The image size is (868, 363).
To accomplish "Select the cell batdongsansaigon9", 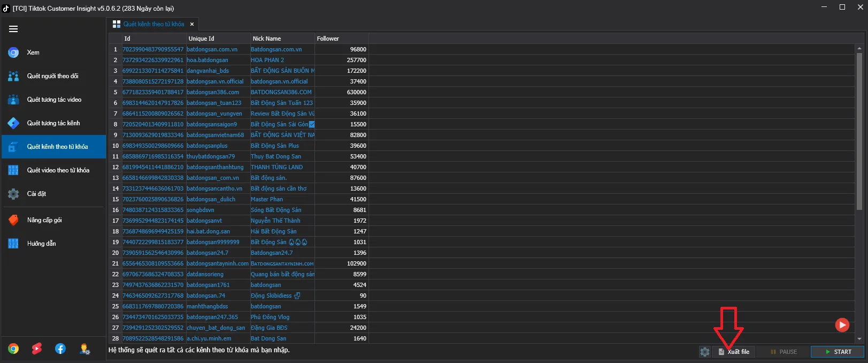I will click(x=218, y=124).
